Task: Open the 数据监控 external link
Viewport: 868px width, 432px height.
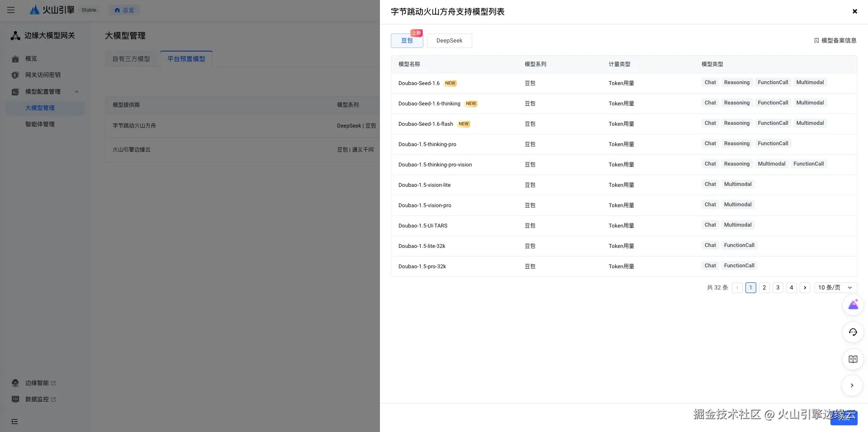Action: coord(40,399)
